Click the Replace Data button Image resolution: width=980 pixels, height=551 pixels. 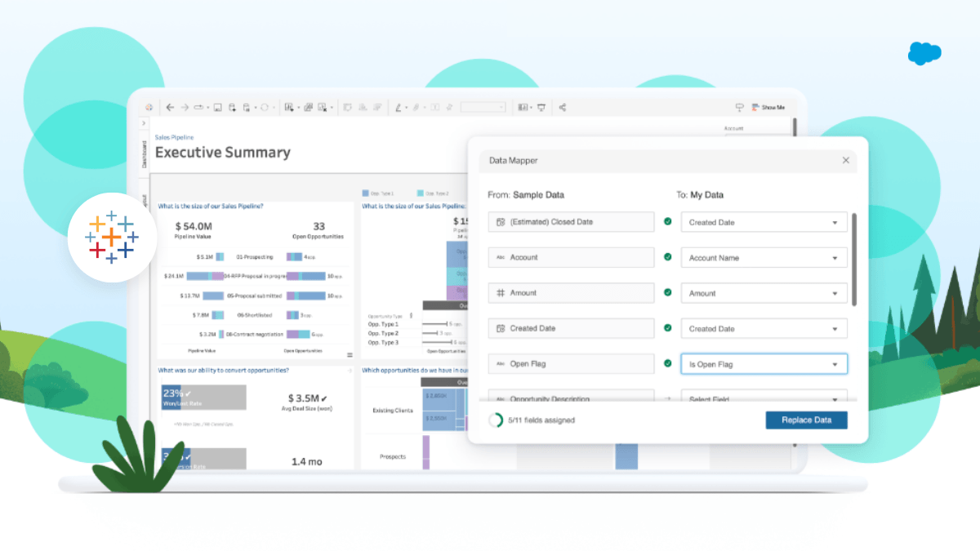(806, 420)
